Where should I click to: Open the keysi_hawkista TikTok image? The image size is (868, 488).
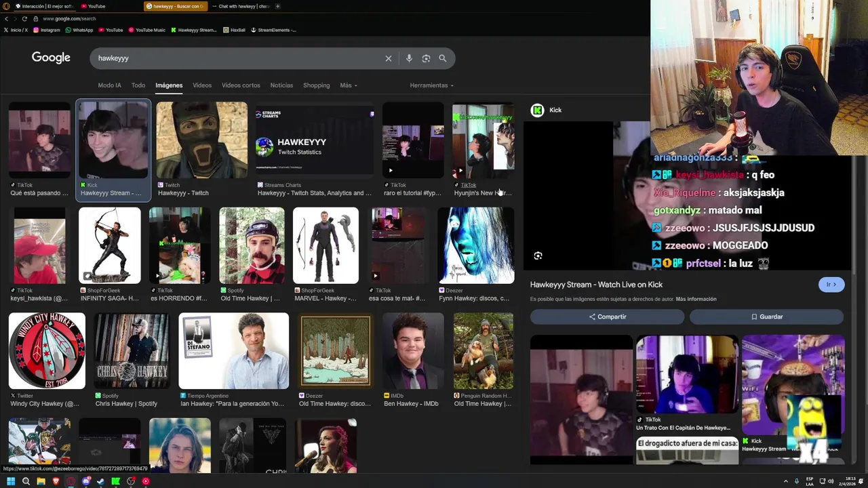[39, 245]
